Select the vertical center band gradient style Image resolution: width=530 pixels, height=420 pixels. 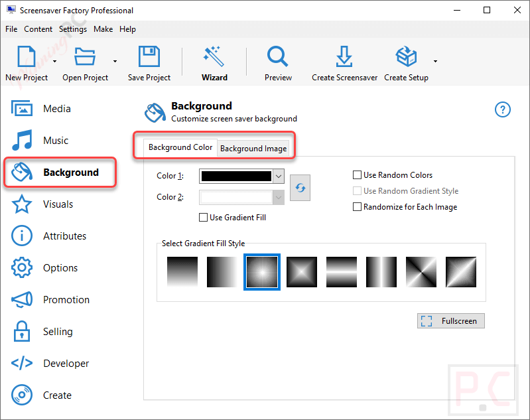[x=381, y=272]
